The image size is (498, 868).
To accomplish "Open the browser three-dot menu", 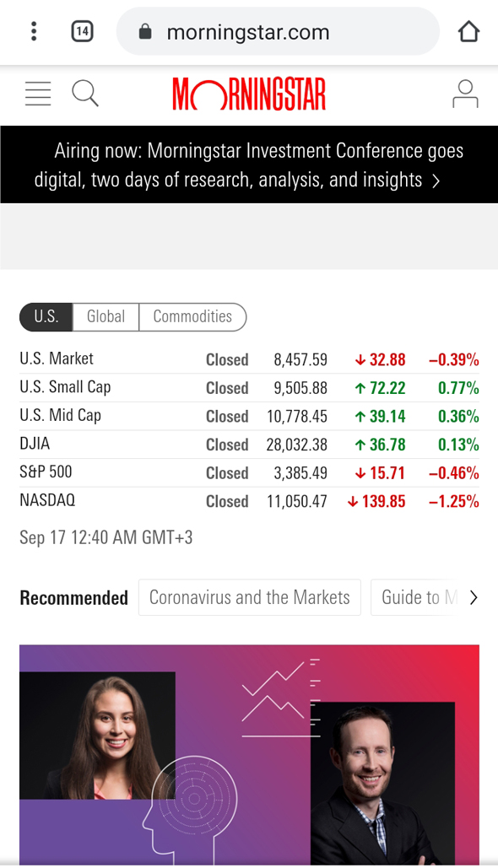I will click(x=34, y=31).
